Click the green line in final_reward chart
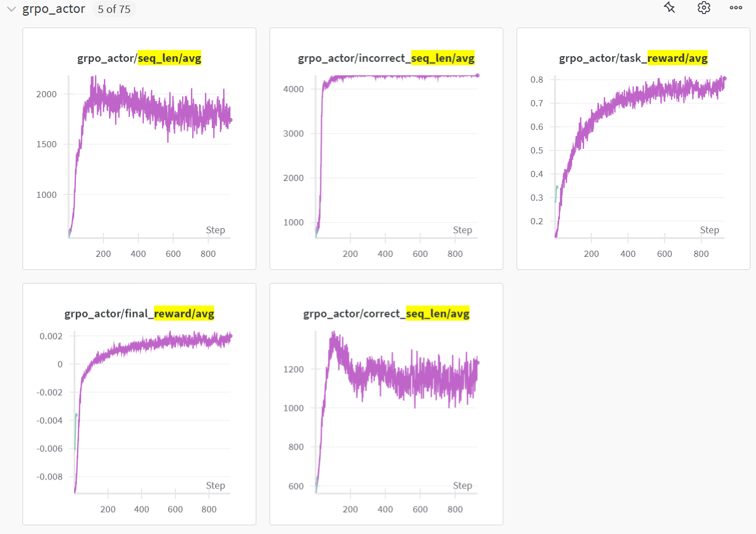Screen dimensions: 756x534 pos(75,430)
